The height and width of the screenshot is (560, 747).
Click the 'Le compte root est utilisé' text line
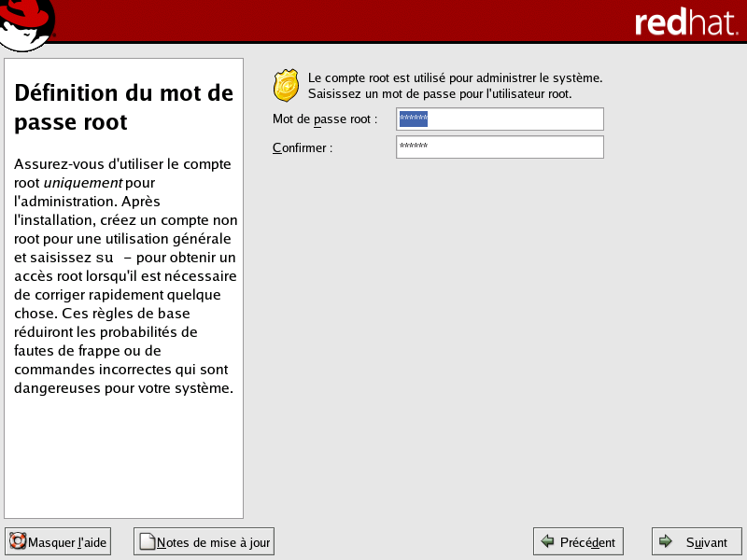(455, 78)
